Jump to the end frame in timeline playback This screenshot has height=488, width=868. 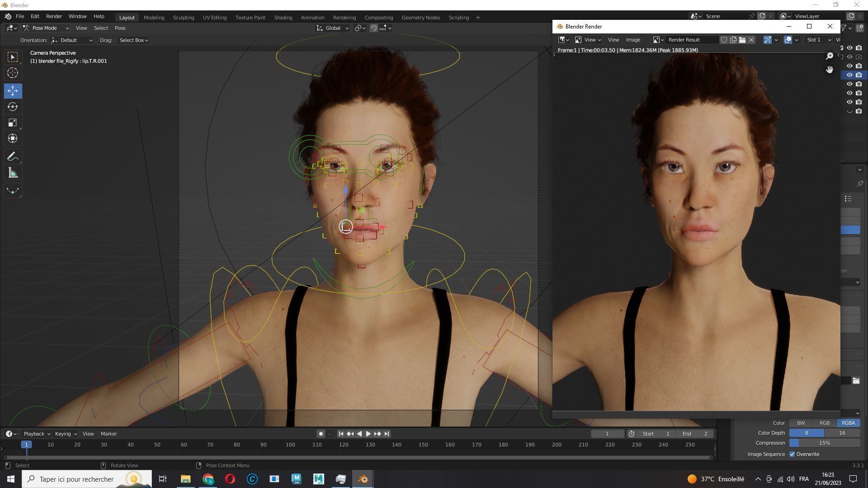[387, 433]
